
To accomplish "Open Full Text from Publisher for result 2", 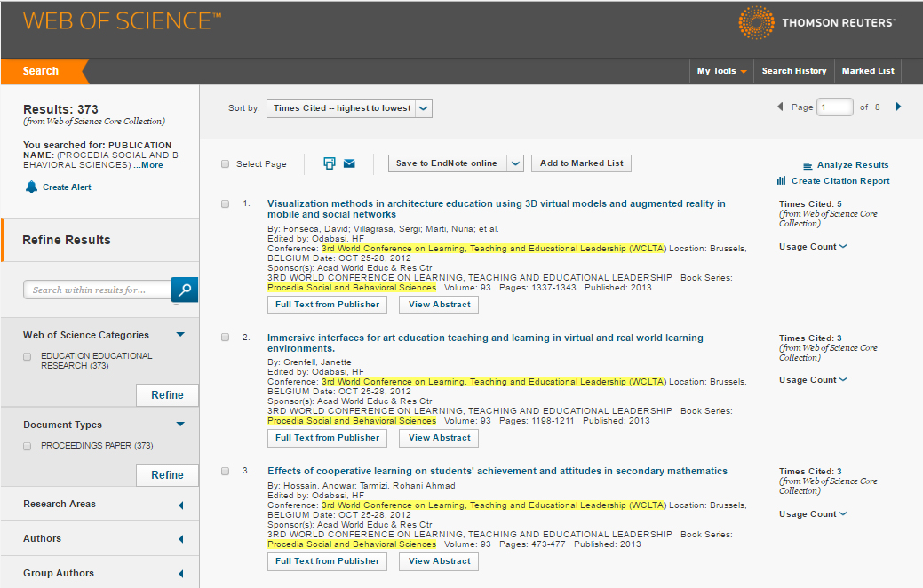I will [327, 438].
